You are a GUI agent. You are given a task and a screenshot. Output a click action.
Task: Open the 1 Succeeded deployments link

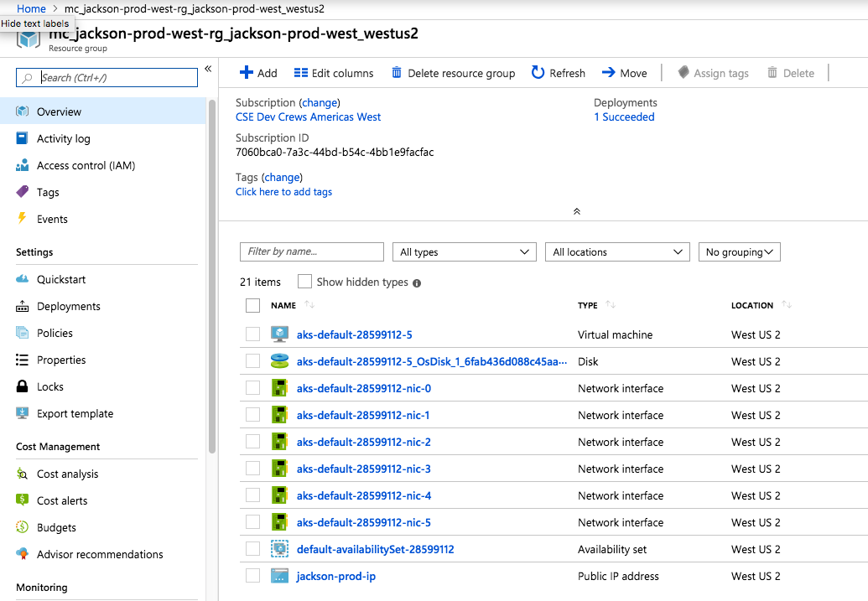[624, 117]
